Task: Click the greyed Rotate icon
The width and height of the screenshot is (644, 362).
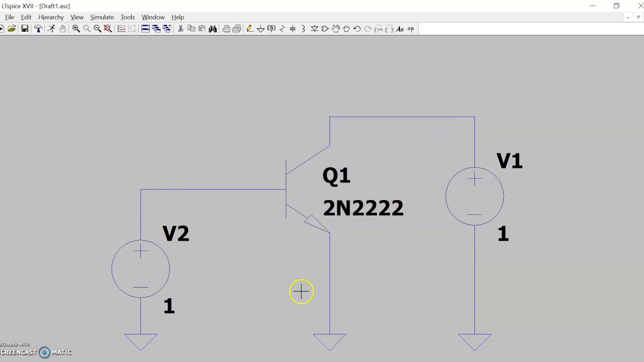Action: point(379,29)
